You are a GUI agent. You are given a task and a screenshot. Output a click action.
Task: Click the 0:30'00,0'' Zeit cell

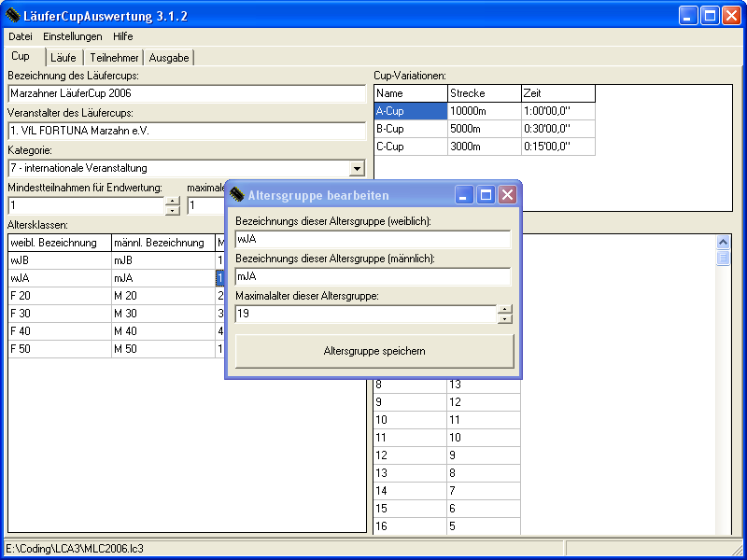(558, 129)
